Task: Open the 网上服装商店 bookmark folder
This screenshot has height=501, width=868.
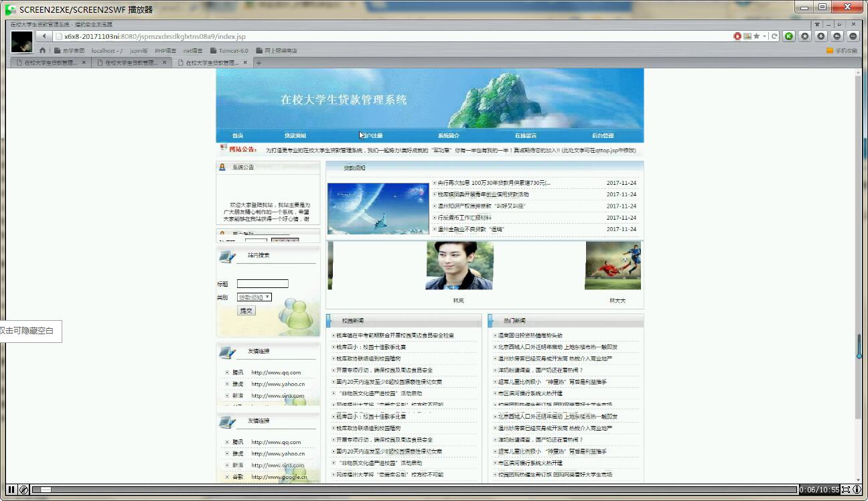Action: (276, 50)
